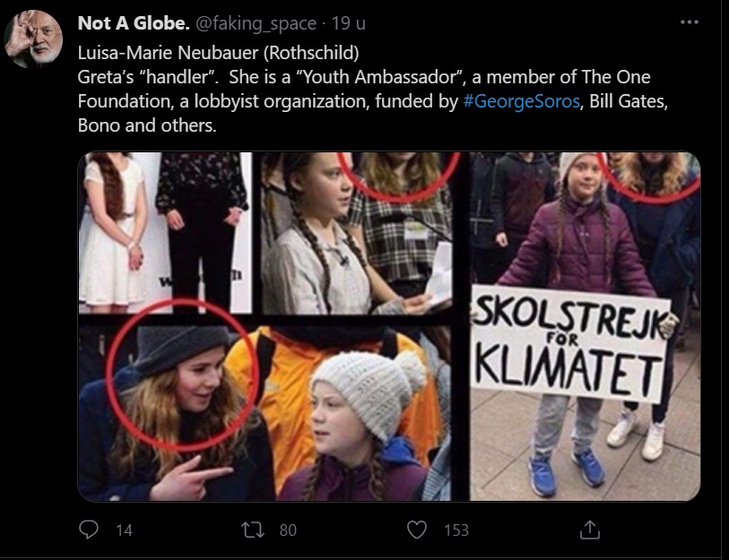Open the share icon menu

tap(589, 530)
